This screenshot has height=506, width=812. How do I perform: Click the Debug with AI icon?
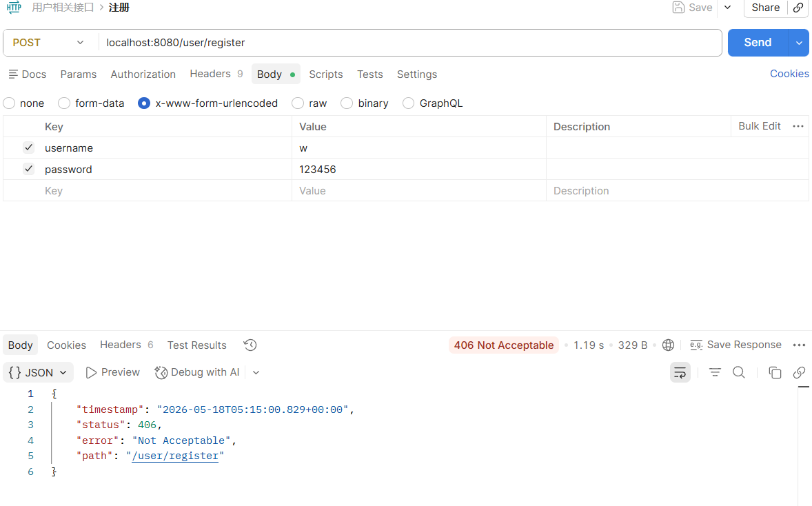tap(161, 372)
